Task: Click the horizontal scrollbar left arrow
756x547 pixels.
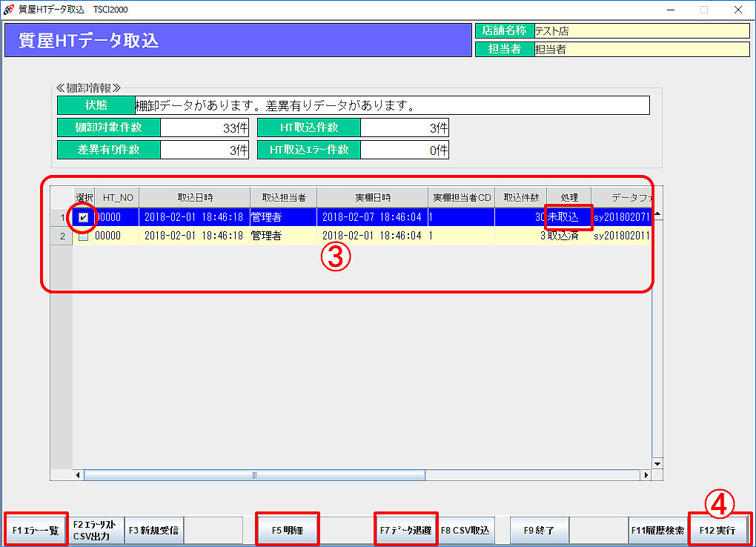Action: click(79, 474)
